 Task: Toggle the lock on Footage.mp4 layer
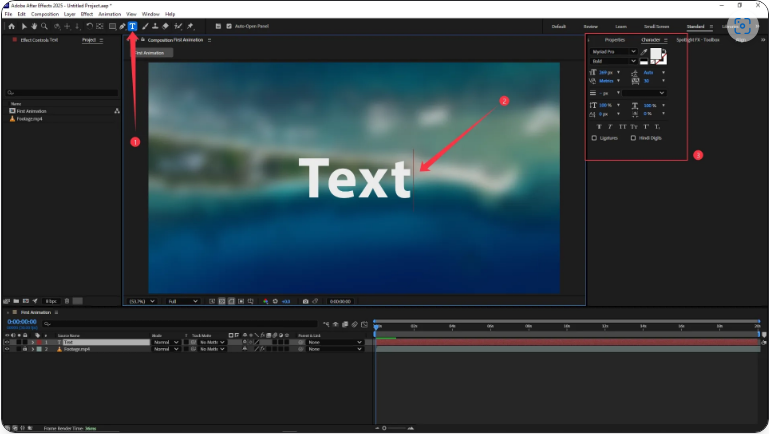coord(25,349)
